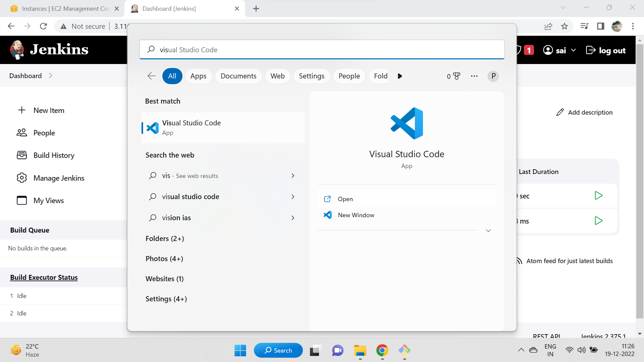
Task: Expand 'vision ias' web result arrow
Action: pos(293,218)
